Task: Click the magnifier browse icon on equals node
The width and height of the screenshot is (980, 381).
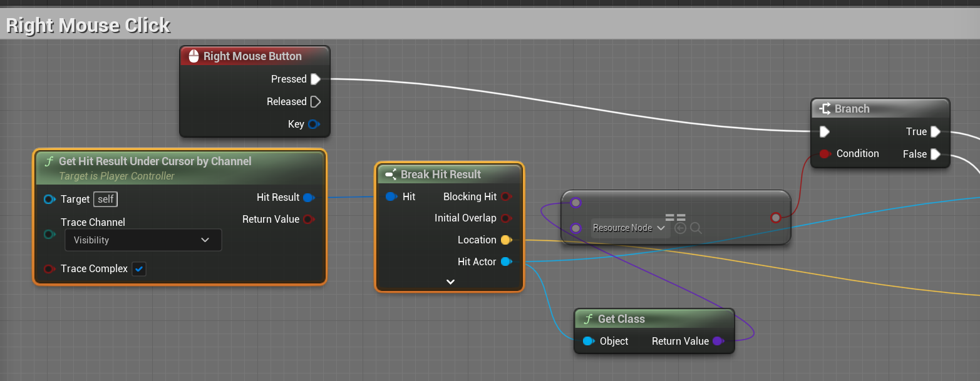Action: (x=696, y=228)
